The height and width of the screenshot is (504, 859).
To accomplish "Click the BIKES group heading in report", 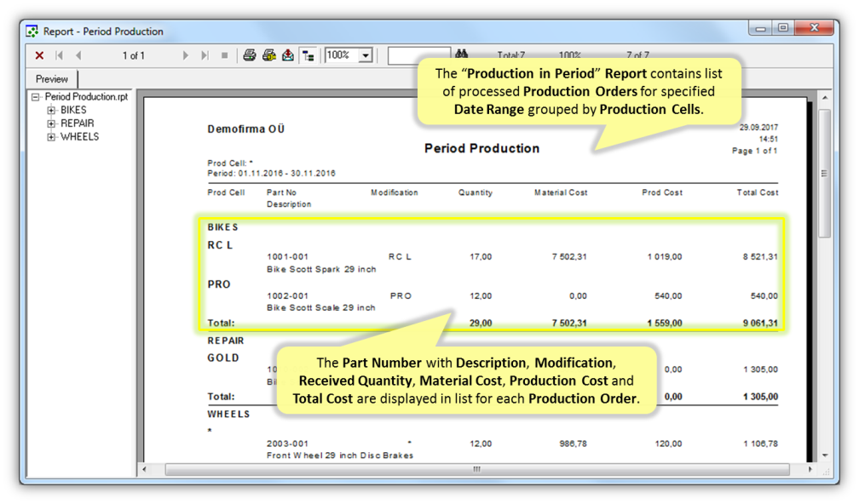I will tap(223, 227).
